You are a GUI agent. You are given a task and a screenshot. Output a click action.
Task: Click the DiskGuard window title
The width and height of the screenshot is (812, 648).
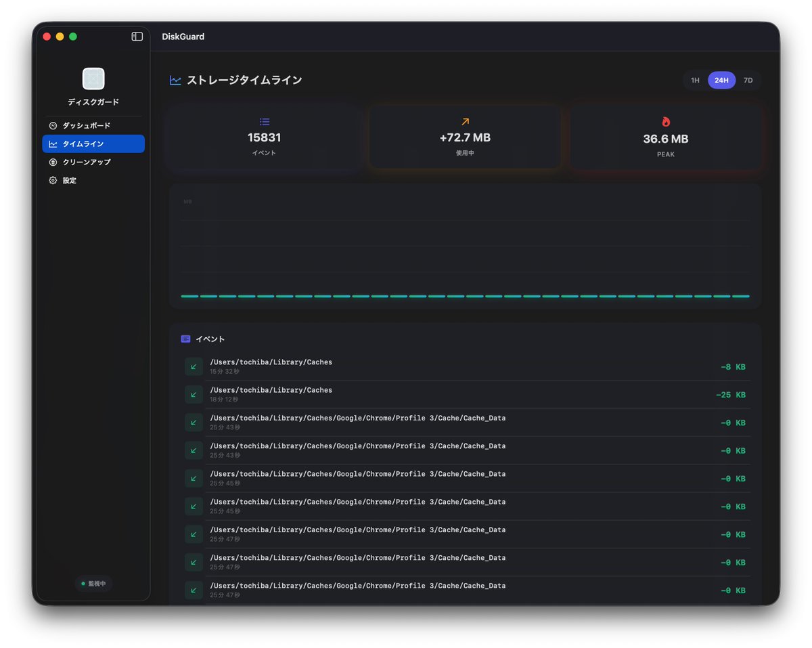point(183,37)
